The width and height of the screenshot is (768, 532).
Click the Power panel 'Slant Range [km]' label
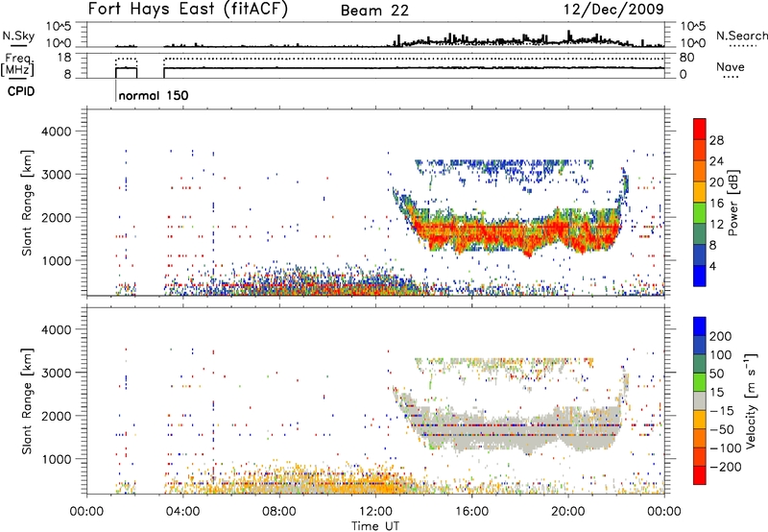coord(27,203)
